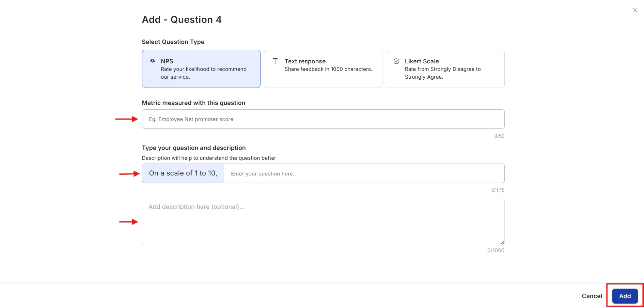Click the Cancel button
This screenshot has width=644, height=307.
tap(592, 296)
